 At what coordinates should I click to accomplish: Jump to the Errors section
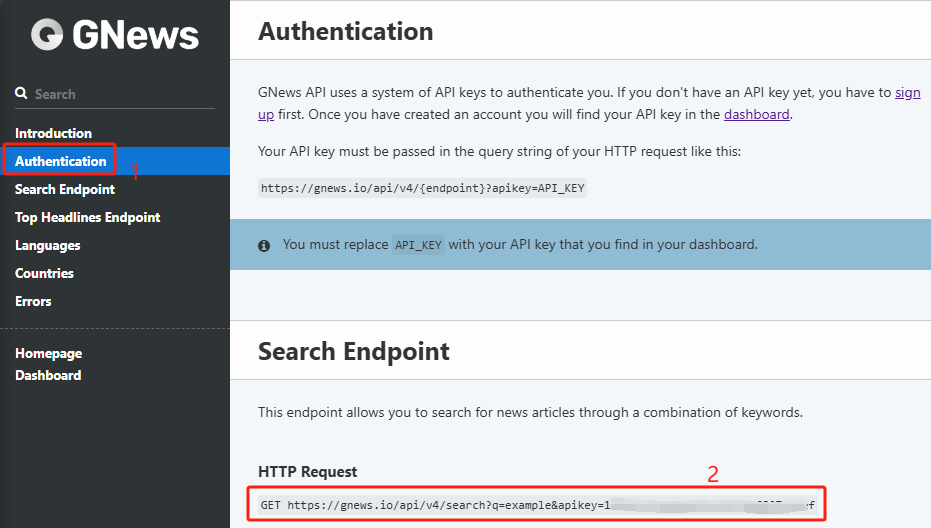(33, 301)
